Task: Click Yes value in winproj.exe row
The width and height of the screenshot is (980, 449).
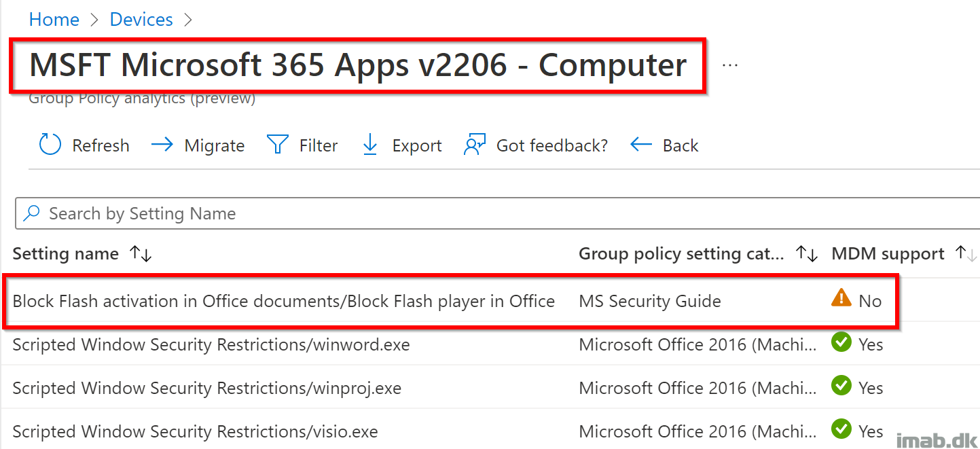Action: pos(871,388)
